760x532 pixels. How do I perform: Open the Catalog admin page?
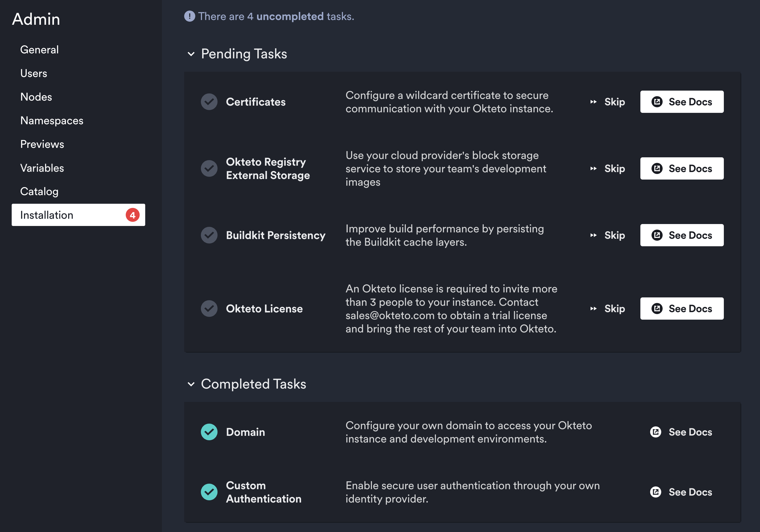(x=40, y=192)
